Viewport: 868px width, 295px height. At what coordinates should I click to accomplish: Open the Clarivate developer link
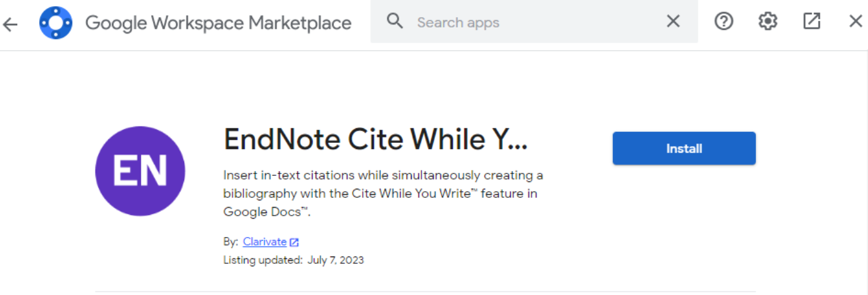[264, 241]
